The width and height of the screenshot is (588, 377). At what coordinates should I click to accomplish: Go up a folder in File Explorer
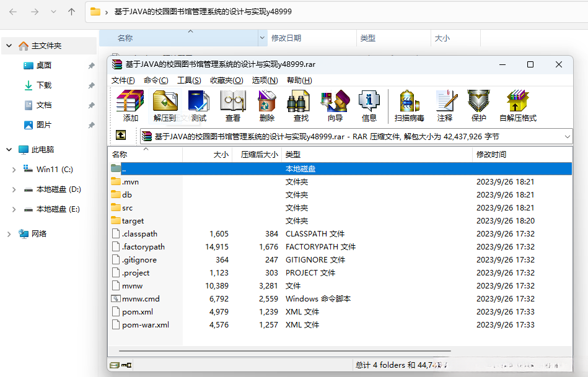point(71,12)
